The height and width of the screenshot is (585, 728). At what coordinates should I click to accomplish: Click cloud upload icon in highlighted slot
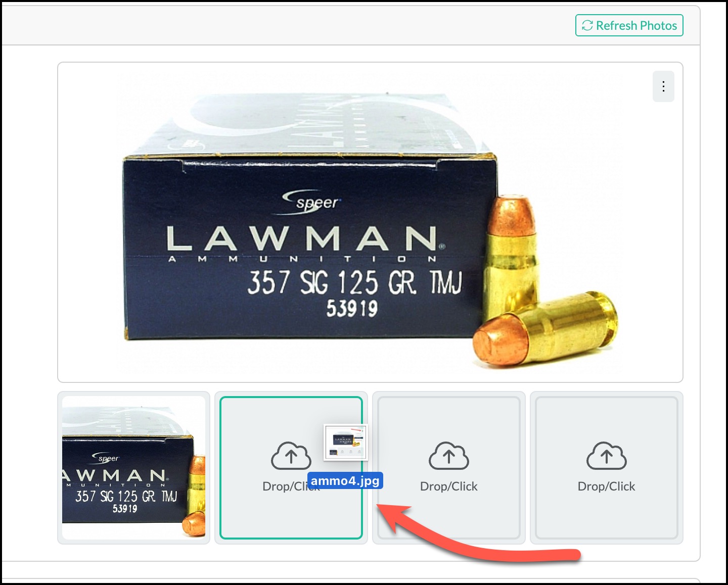tap(291, 456)
